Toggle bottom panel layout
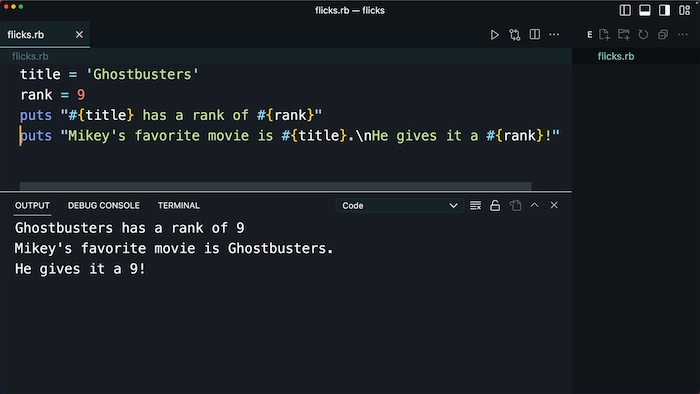The height and width of the screenshot is (394, 700). pos(645,10)
